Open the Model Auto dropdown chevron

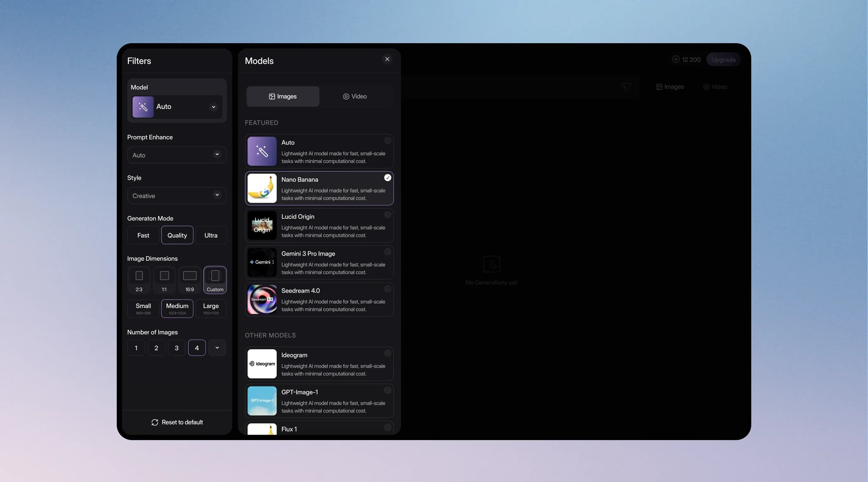(x=213, y=107)
